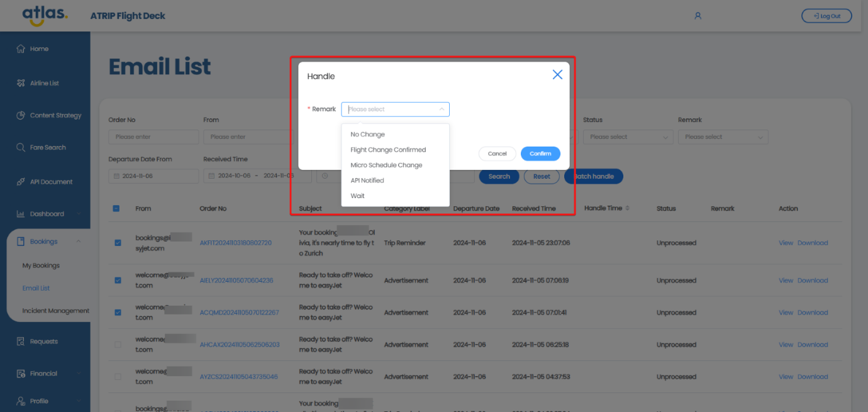Choose "Micro Schedule Change" from list
Viewport: 868px width, 412px height.
(386, 165)
